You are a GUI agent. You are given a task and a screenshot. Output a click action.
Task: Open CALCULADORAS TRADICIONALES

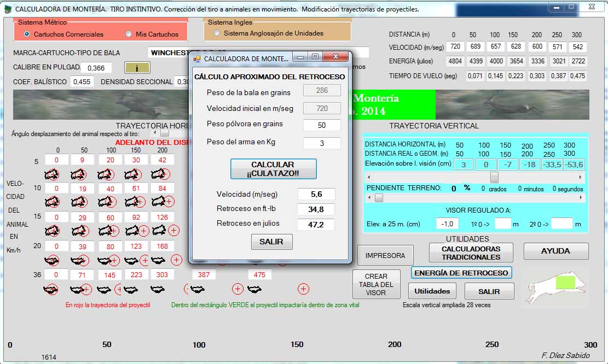point(471,253)
